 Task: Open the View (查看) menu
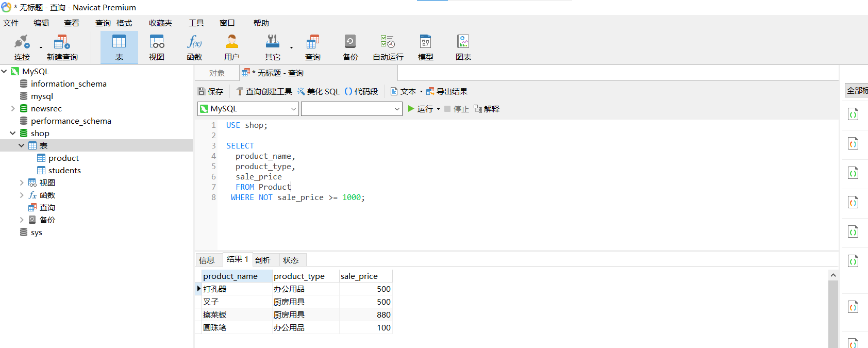click(x=72, y=23)
